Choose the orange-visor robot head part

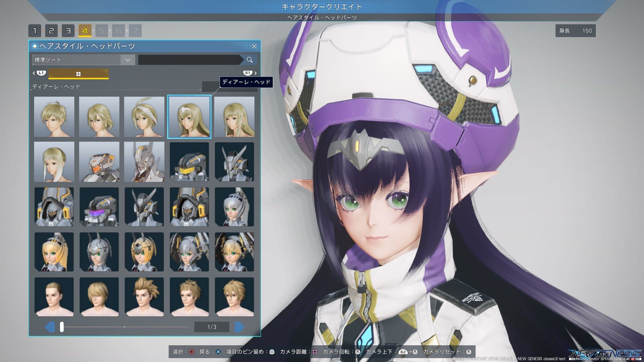point(99,162)
